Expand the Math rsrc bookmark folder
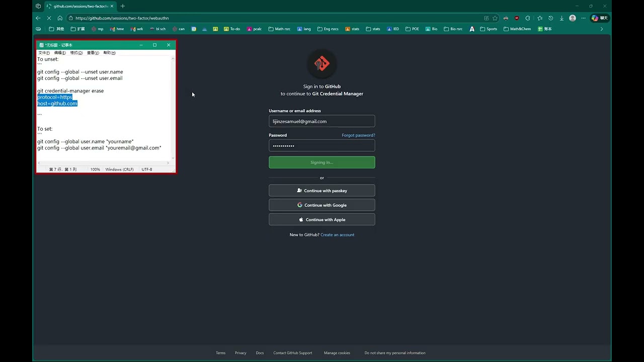The image size is (644, 362). (279, 29)
